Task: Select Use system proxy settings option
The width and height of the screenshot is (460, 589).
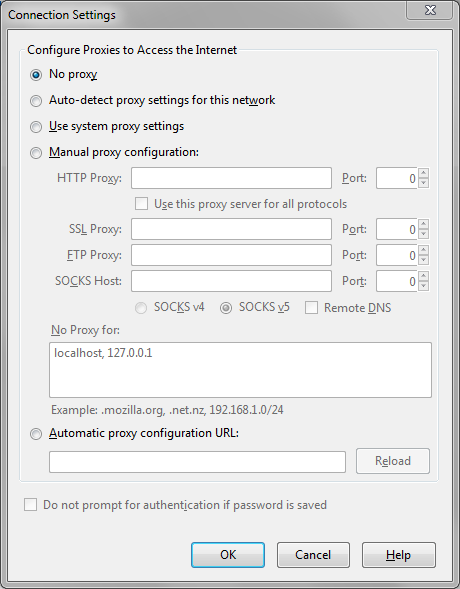Action: [36, 127]
